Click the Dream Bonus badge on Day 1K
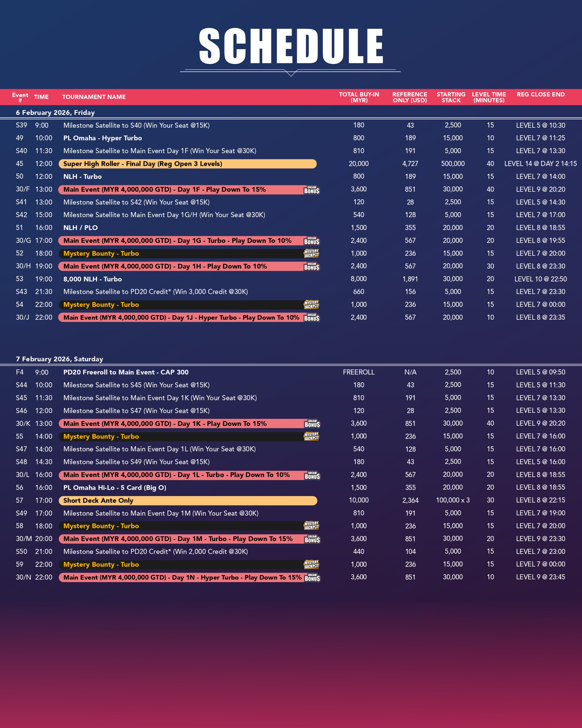This screenshot has width=582, height=728. (312, 424)
